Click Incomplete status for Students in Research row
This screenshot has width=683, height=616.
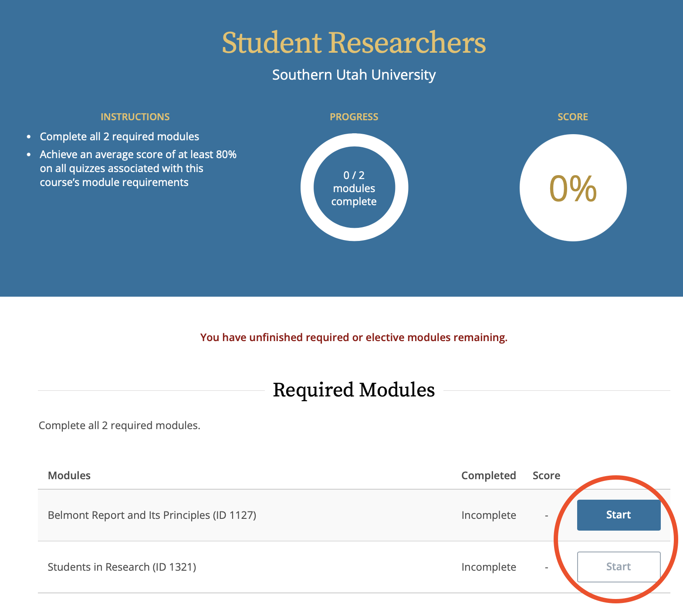(x=489, y=567)
